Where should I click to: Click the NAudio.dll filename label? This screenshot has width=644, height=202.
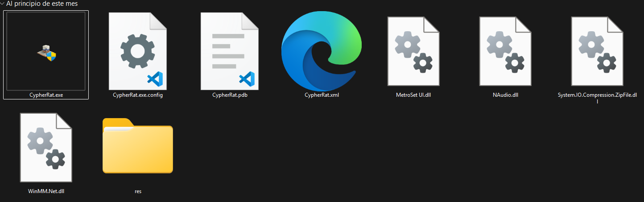(505, 95)
